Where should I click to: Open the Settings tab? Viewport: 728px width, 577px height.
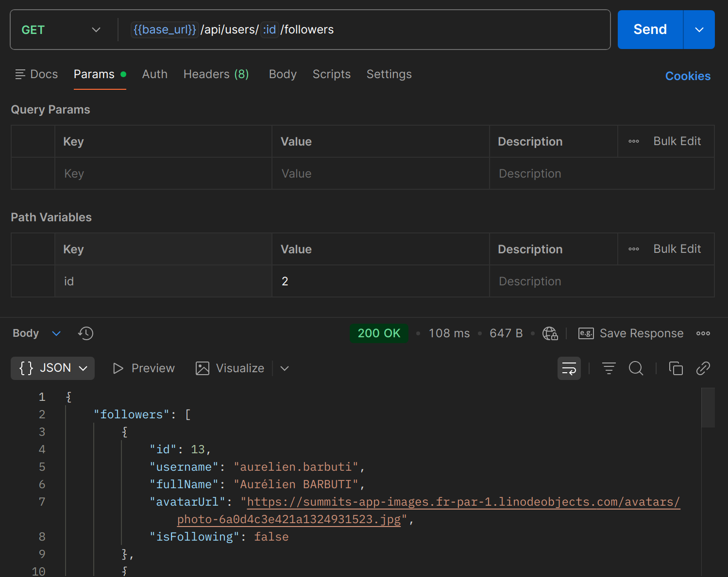pyautogui.click(x=389, y=74)
